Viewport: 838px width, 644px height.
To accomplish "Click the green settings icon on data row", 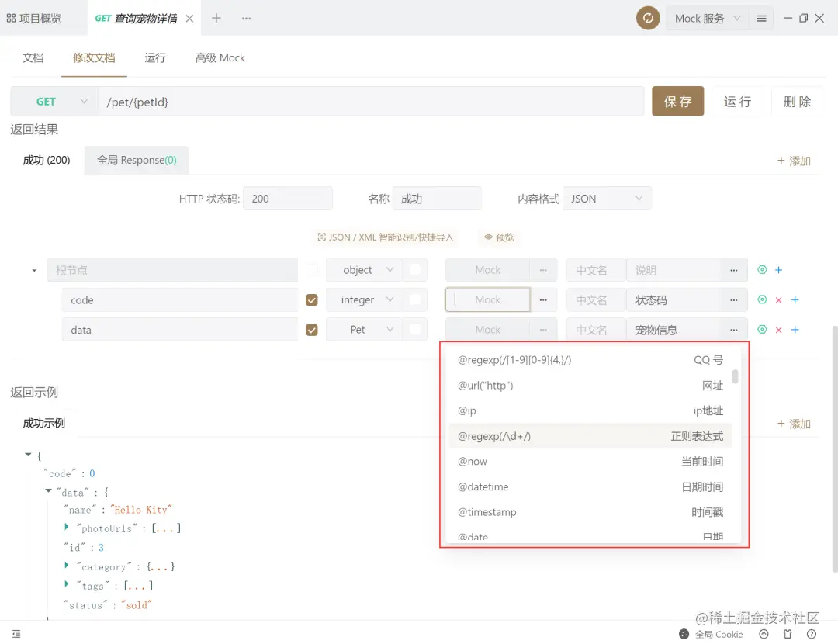I will pos(762,330).
